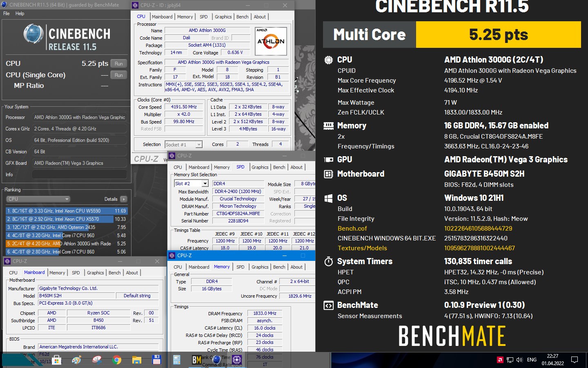Image resolution: width=588 pixels, height=368 pixels.
Task: Open Calculator from the taskbar
Action: [177, 360]
